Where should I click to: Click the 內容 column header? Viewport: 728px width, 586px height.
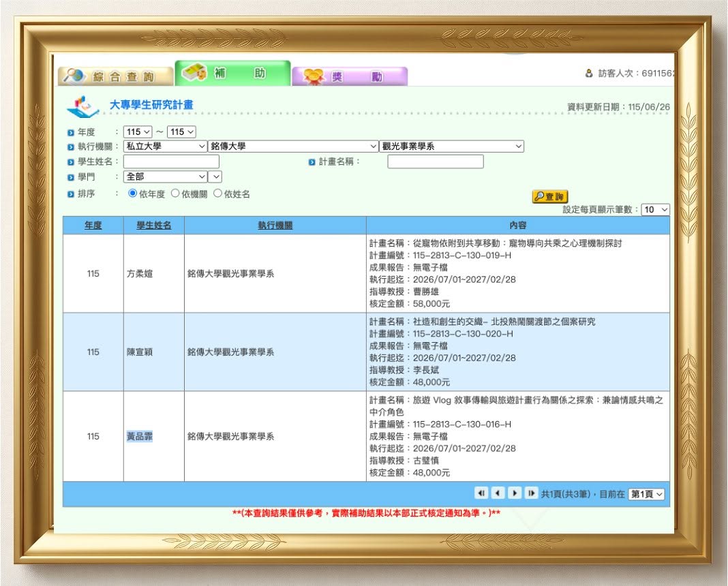point(517,225)
